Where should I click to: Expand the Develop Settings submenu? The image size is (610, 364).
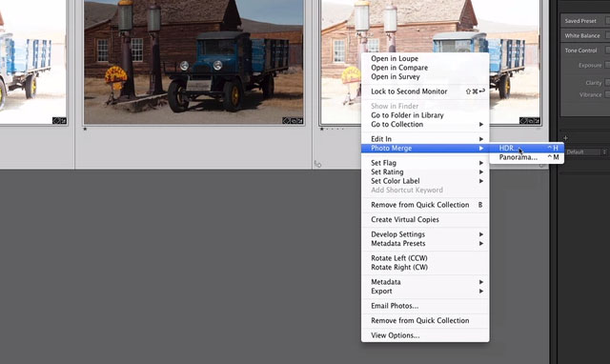pyautogui.click(x=425, y=234)
